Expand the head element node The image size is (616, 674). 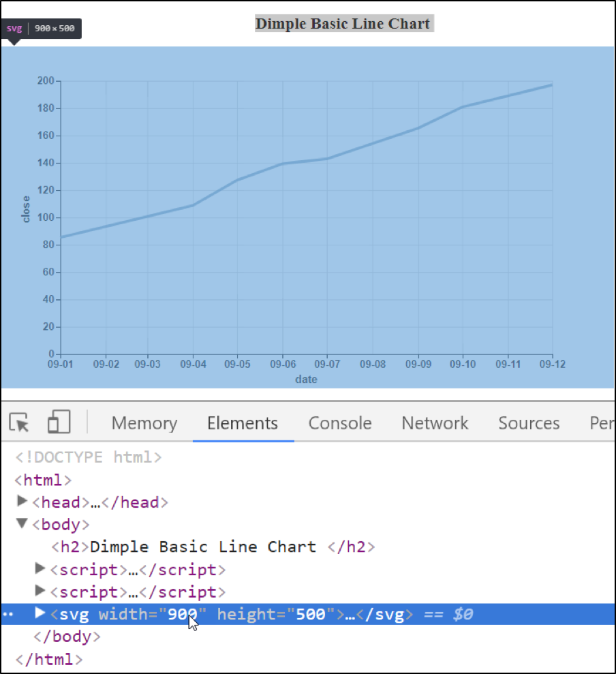coord(22,501)
